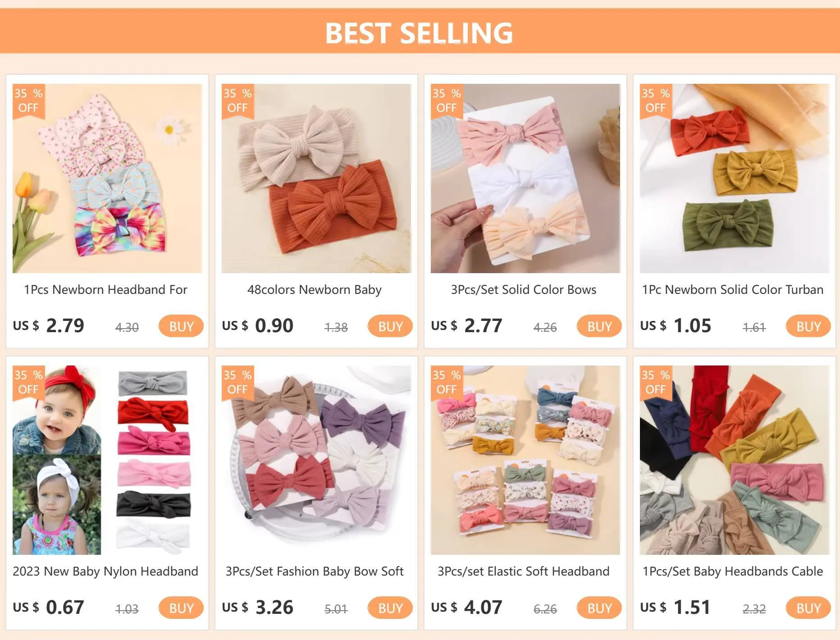Screen dimensions: 840x640
Task: Click BUY for 1Pc Newborn Solid Color Turban
Action: coord(808,326)
